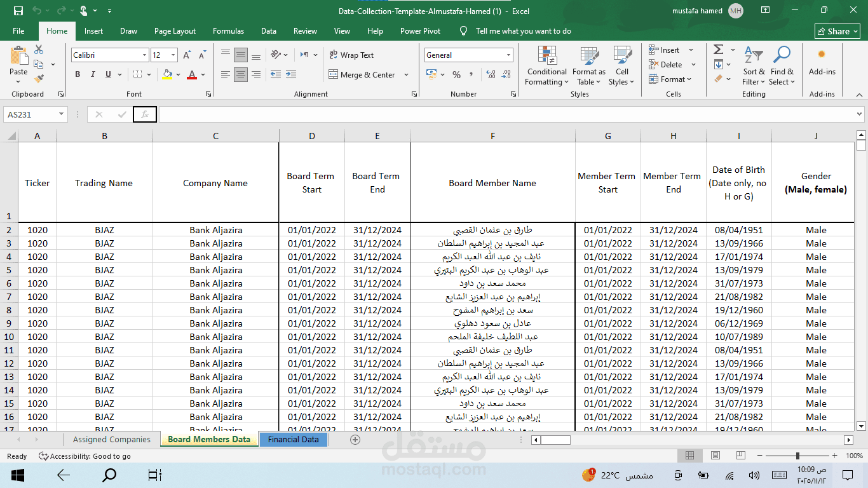The height and width of the screenshot is (488, 868).
Task: Click the Cut scissors icon
Action: pos(39,50)
